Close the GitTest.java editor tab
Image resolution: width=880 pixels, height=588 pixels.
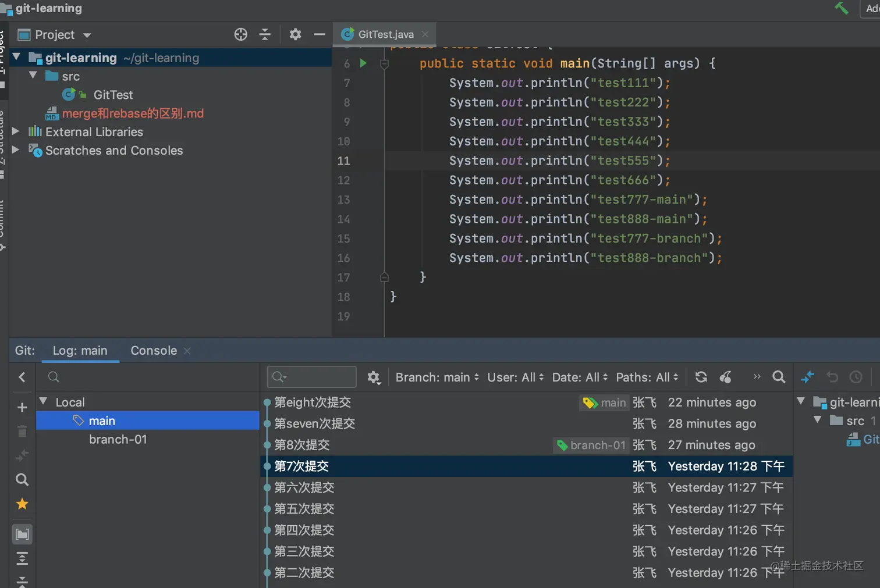[425, 34]
